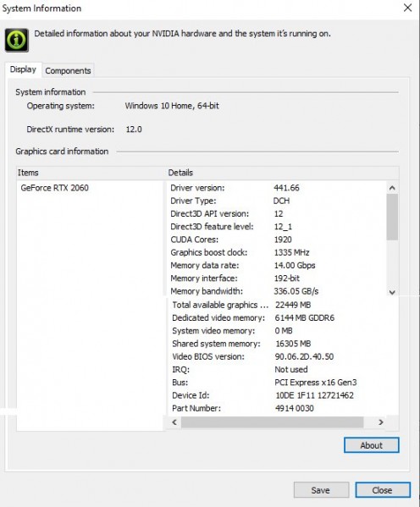Click Memory bandwidth 336.05 GB/s value

point(296,291)
